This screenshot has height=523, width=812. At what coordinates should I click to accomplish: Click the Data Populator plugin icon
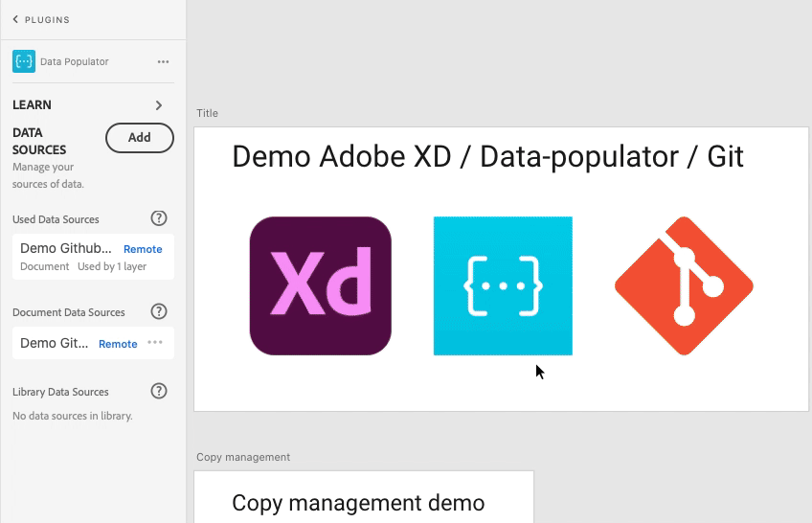click(24, 61)
